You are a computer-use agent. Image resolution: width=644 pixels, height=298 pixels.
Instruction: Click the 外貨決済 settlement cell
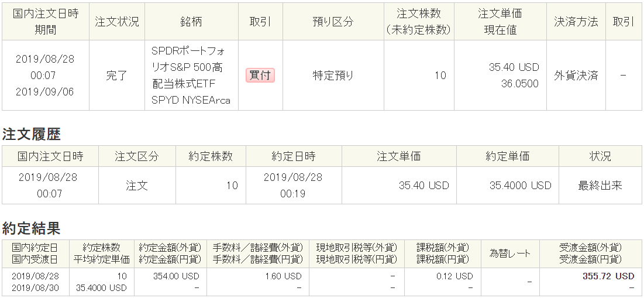click(576, 76)
